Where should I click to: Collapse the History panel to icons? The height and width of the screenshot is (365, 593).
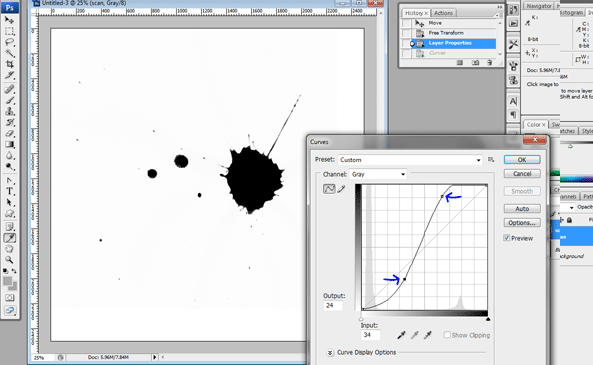(500, 7)
